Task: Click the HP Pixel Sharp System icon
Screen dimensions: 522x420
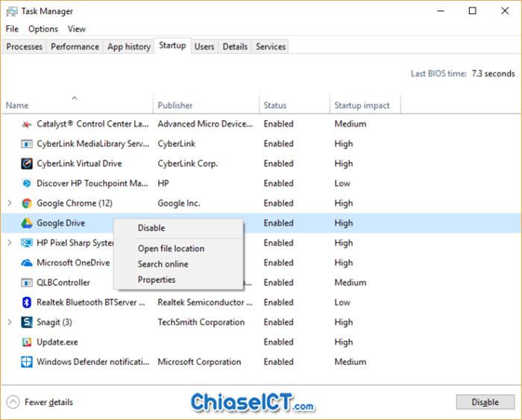Action: (x=27, y=242)
